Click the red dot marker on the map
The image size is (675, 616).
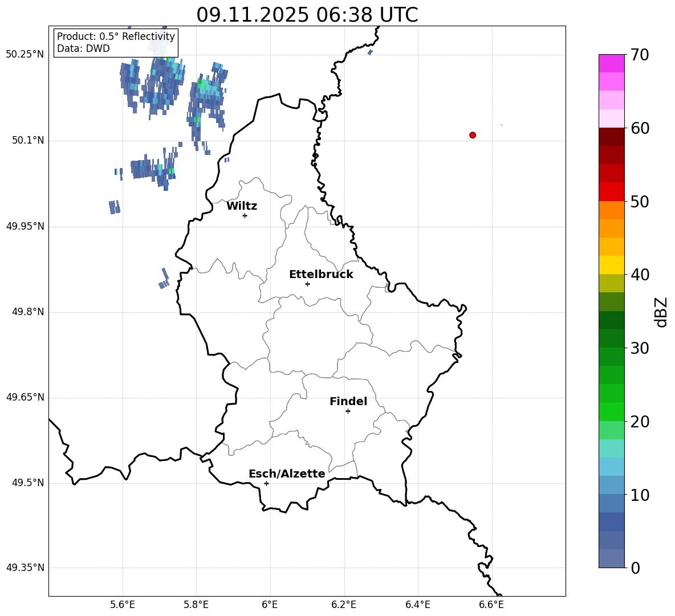pyautogui.click(x=473, y=135)
